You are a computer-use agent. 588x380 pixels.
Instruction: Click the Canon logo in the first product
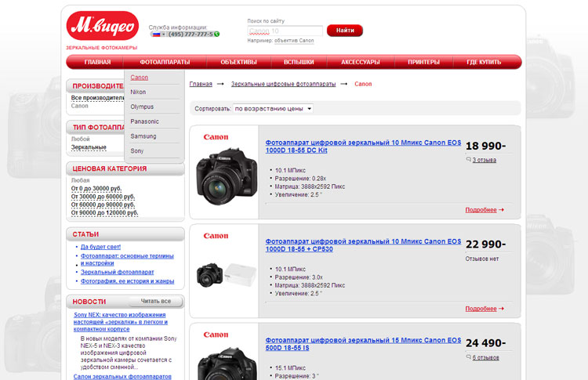(x=216, y=137)
